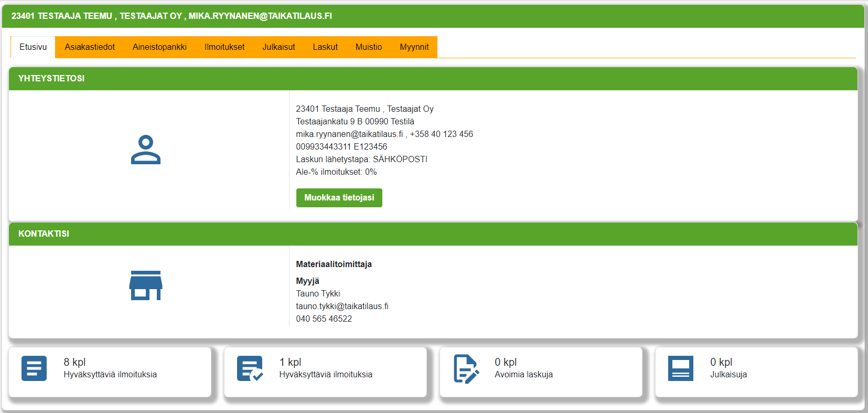Open the 1 kpl Hyväksyttäviä ilmoituksia card

pyautogui.click(x=326, y=372)
